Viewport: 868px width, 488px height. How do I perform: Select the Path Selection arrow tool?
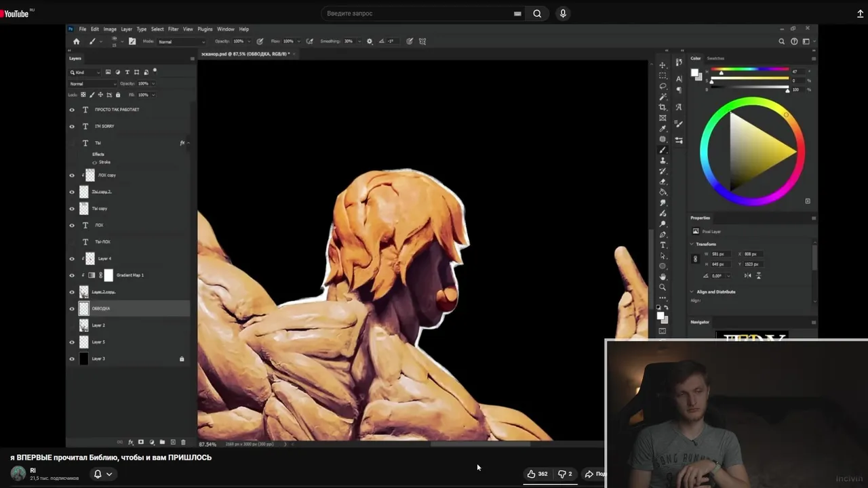point(663,256)
